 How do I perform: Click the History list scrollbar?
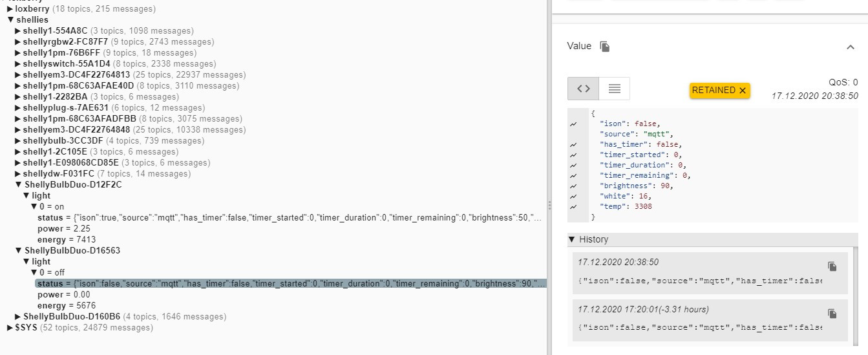[x=856, y=296]
